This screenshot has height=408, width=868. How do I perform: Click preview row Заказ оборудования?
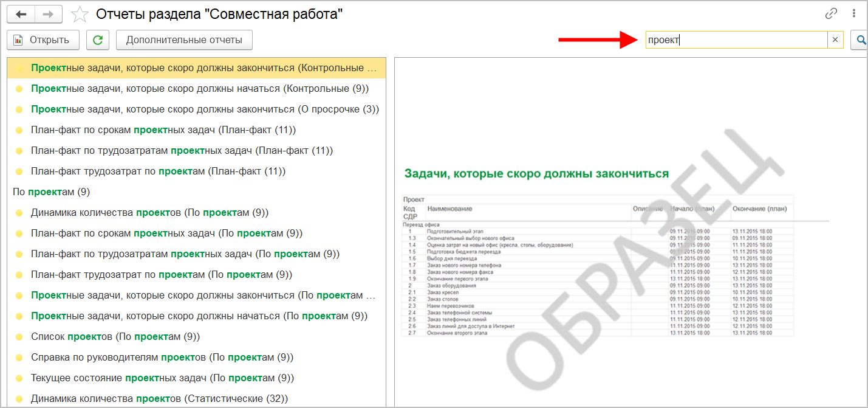(598, 285)
